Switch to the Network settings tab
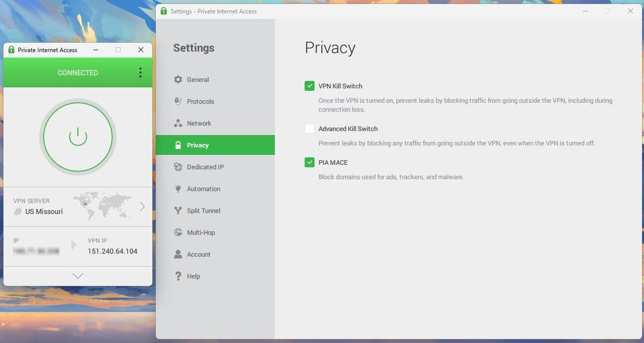Screen dimensions: 644x343 (215, 123)
